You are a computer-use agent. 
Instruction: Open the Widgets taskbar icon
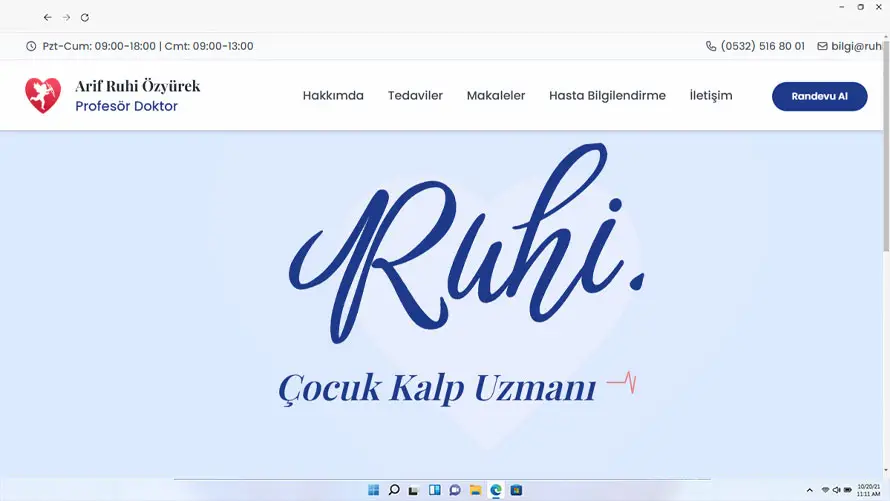coord(435,490)
